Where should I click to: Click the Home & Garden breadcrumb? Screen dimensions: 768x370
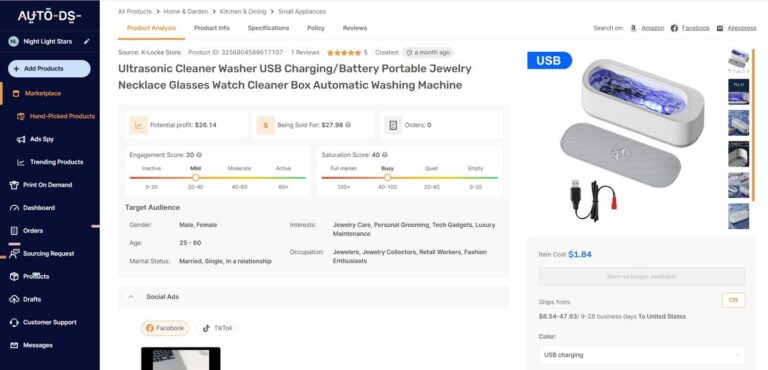pyautogui.click(x=186, y=11)
